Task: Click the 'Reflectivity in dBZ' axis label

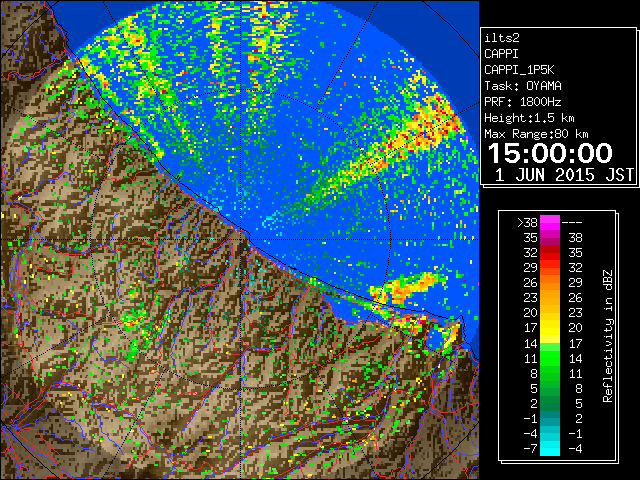Action: tap(608, 336)
